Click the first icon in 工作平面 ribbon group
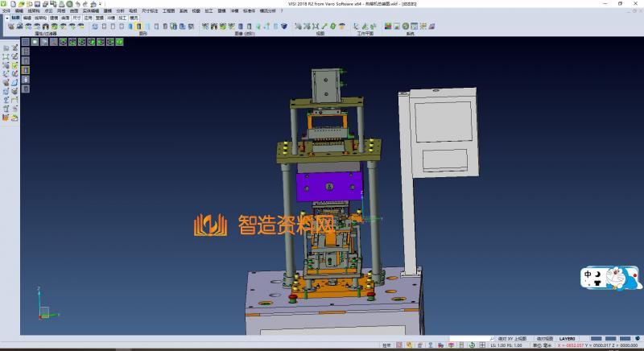This screenshot has width=644, height=351. point(354,27)
